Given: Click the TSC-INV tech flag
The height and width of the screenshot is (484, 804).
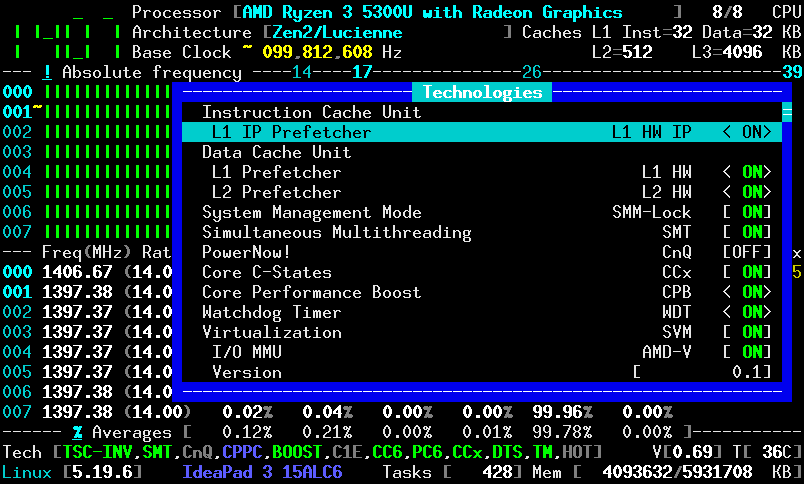Looking at the screenshot, I should coord(97,452).
